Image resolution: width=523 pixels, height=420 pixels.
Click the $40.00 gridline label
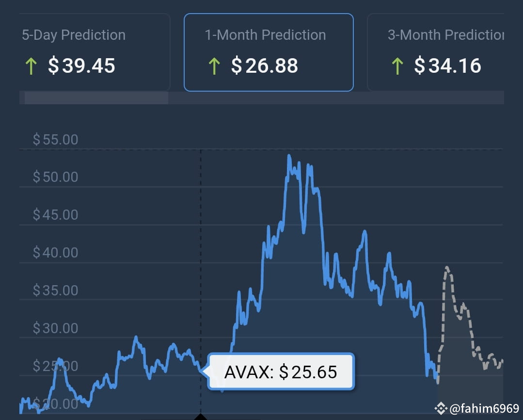tap(56, 252)
